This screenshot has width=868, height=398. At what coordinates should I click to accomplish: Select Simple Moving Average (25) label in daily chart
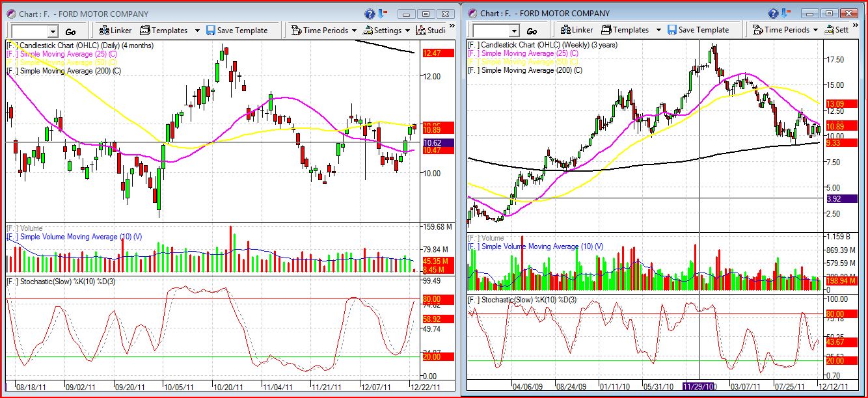65,53
